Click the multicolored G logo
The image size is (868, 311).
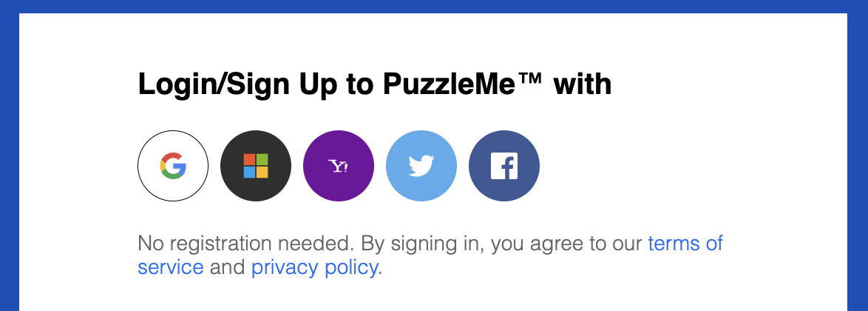[173, 166]
